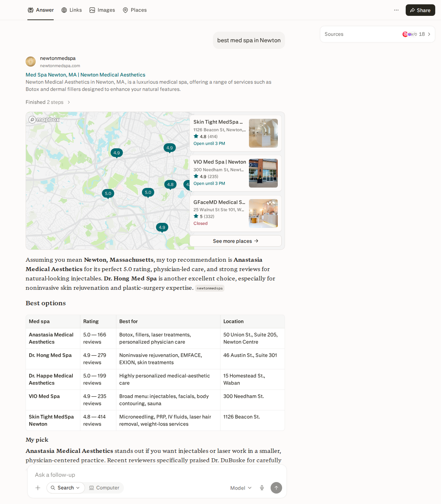This screenshot has height=504, width=441.
Task: Open the Images tab
Action: 102,10
